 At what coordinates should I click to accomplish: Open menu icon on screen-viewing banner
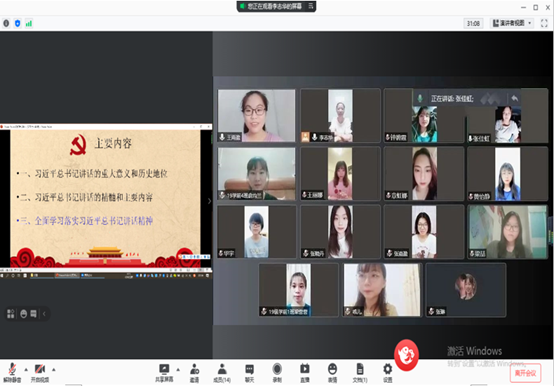pyautogui.click(x=311, y=6)
